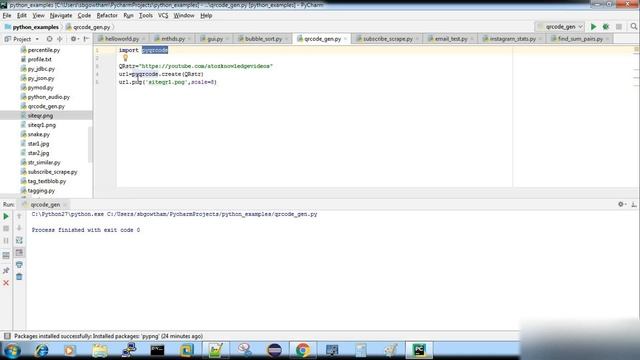Open the VCS menu
The width and height of the screenshot is (640, 360).
tap(163, 16)
